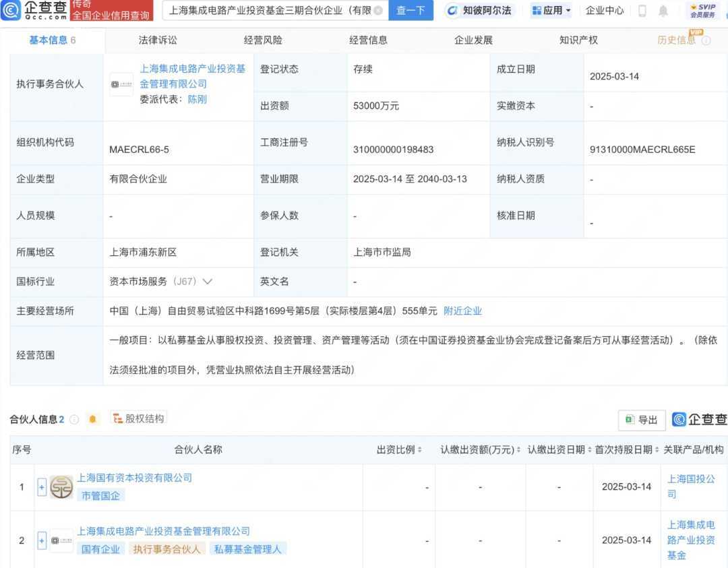Switch to the 法律诉讼 tab
Viewport: 728px width, 568px height.
pos(158,40)
